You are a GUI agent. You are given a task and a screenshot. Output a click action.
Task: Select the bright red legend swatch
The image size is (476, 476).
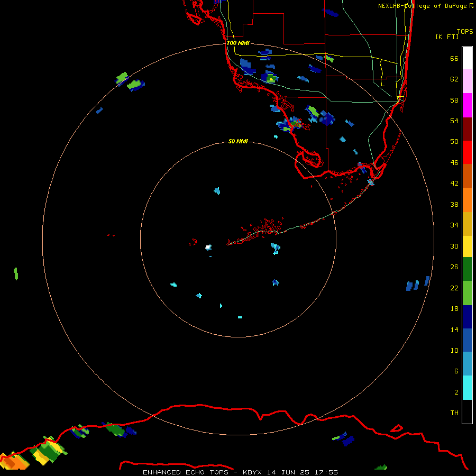click(x=467, y=152)
